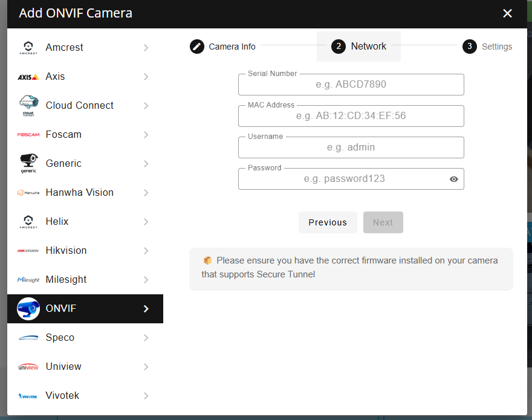This screenshot has height=420, width=532.
Task: Click the Serial Number input field
Action: coord(351,85)
